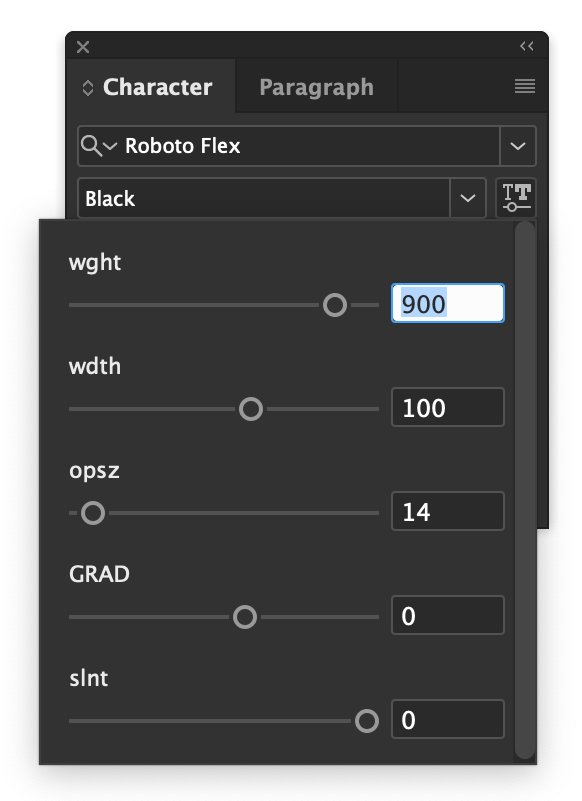Image resolution: width=582 pixels, height=801 pixels.
Task: Click the GRAD slider handle
Action: click(244, 616)
